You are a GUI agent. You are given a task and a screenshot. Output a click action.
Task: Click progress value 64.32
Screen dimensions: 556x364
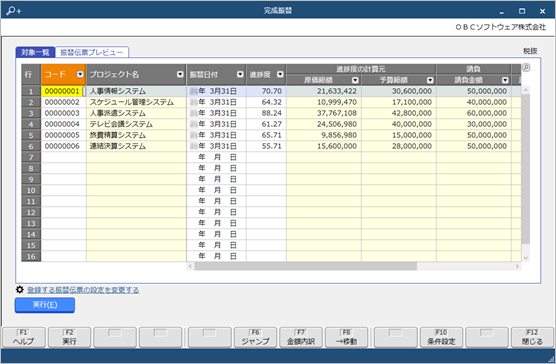pos(272,102)
